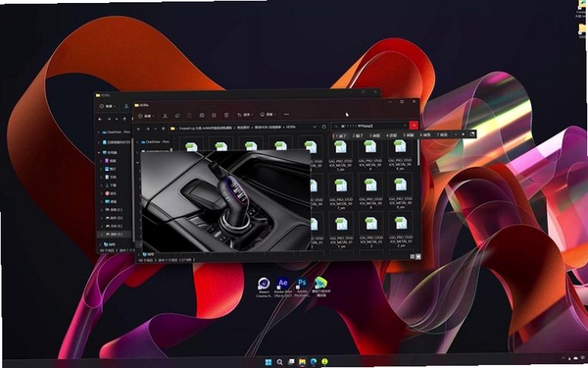This screenshot has width=588, height=368.
Task: Expand the address bar history dropdown
Action: pyautogui.click(x=315, y=127)
